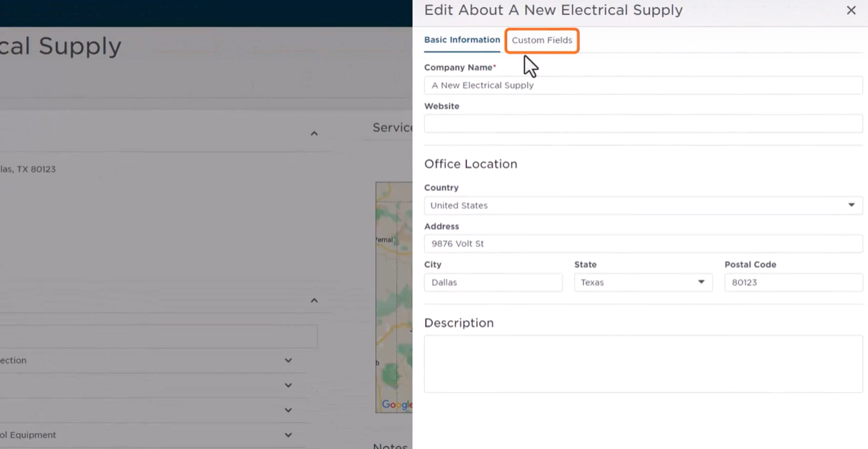Collapse the section above the 'ection' row

[314, 301]
